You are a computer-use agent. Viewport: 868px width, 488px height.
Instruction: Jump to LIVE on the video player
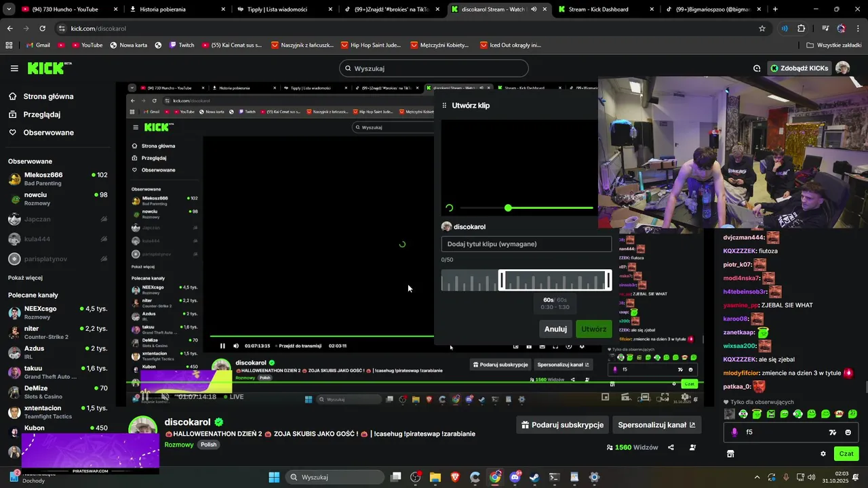[x=234, y=396]
